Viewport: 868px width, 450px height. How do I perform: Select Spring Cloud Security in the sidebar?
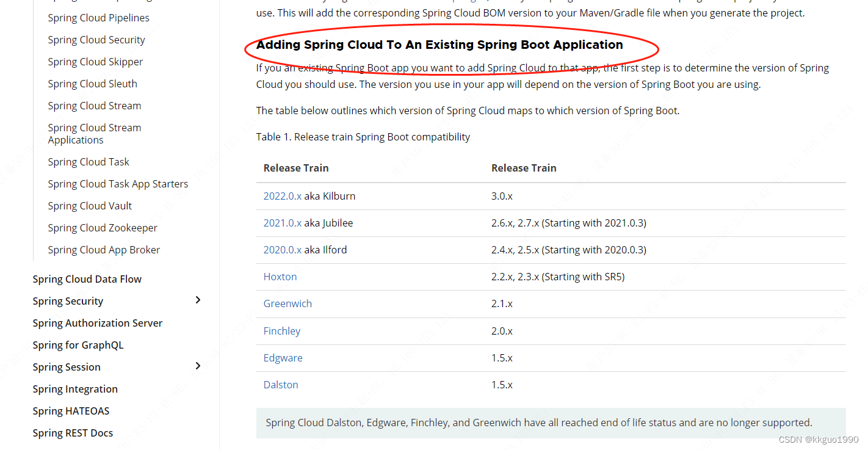(x=96, y=39)
